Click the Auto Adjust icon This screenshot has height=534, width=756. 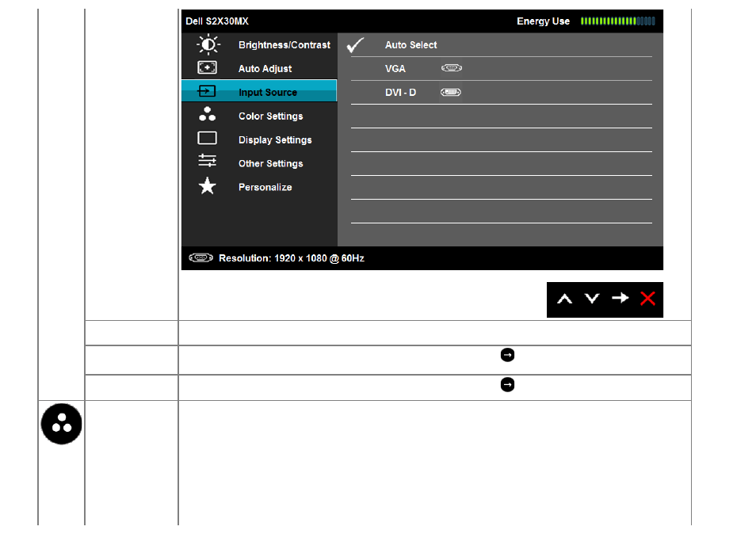point(208,67)
